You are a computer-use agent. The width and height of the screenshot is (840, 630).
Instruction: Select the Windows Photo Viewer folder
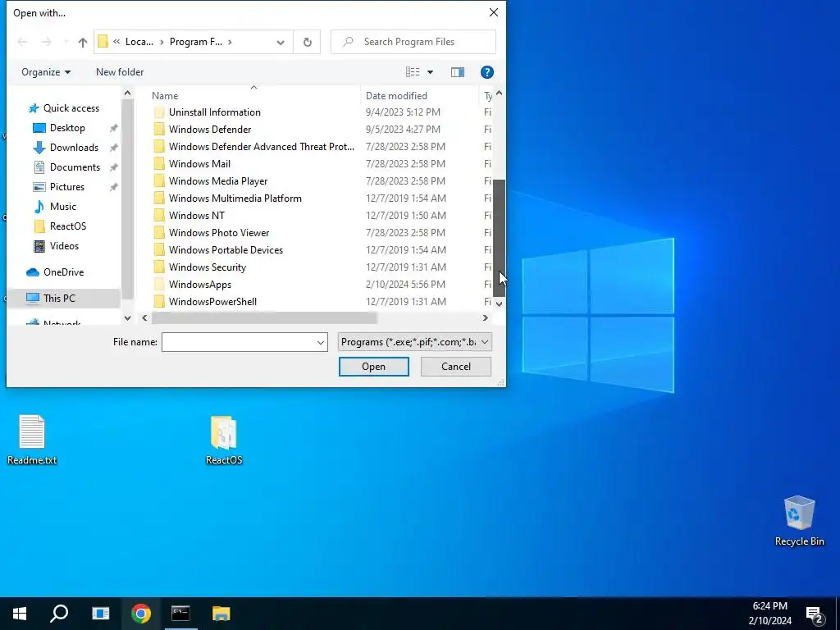[218, 232]
